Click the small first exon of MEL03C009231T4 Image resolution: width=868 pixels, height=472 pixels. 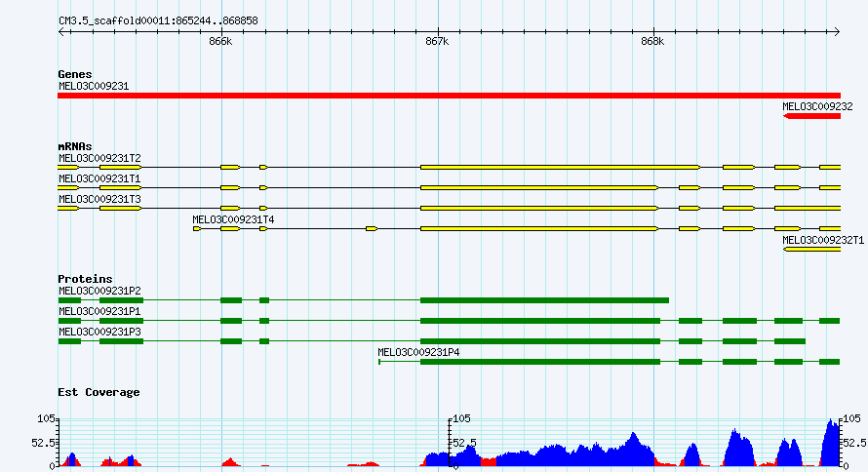[x=197, y=228]
